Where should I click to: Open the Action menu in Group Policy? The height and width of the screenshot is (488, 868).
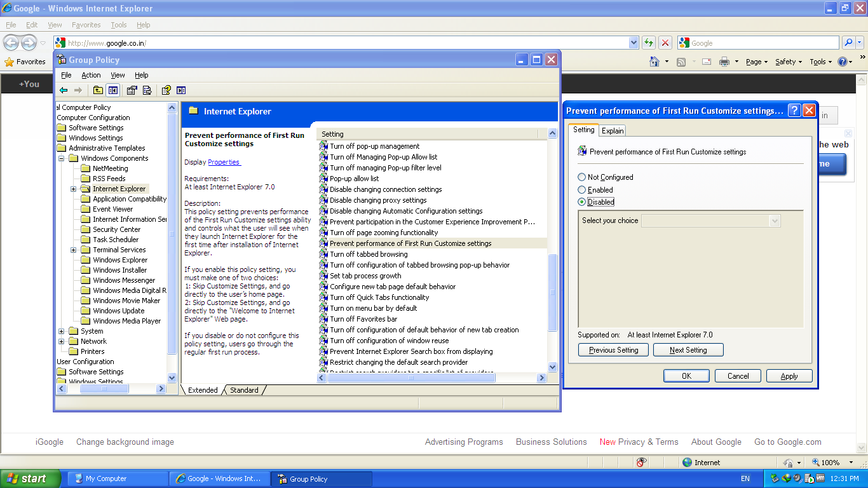[x=91, y=75]
